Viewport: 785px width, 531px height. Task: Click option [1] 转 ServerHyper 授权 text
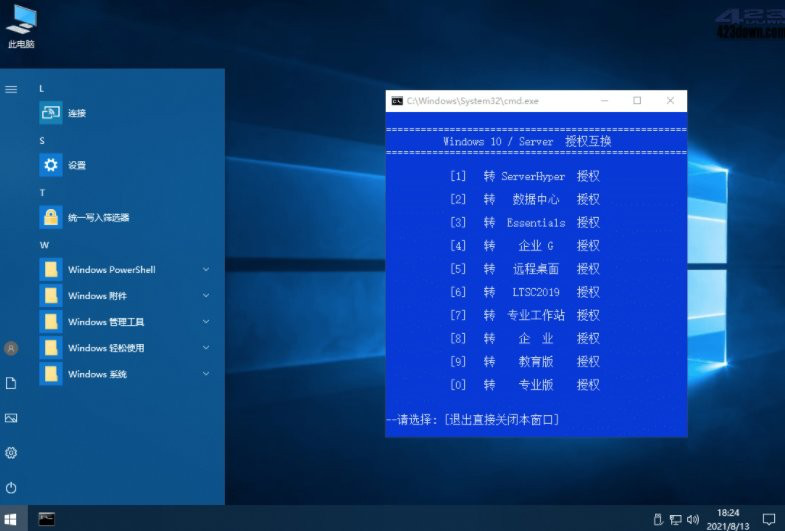coord(525,176)
